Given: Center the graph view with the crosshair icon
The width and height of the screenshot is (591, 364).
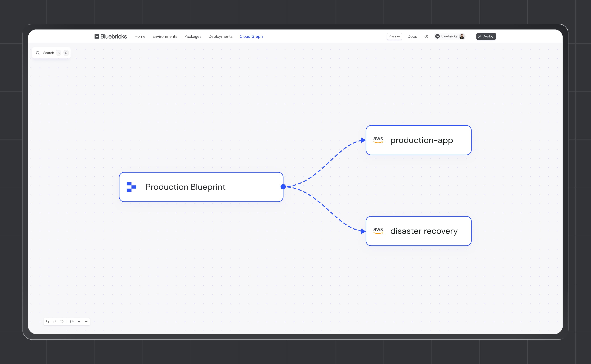Looking at the screenshot, I should click(x=72, y=321).
